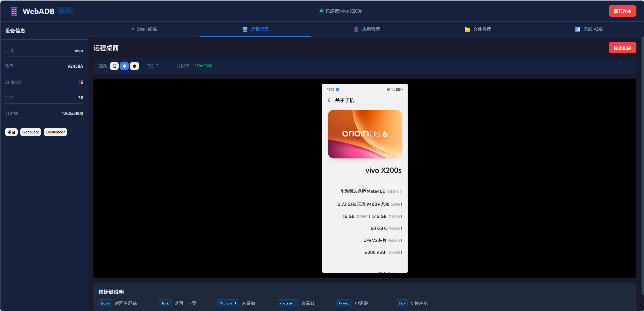Click the signal bars icon on 无线 ADB tab

578,29
